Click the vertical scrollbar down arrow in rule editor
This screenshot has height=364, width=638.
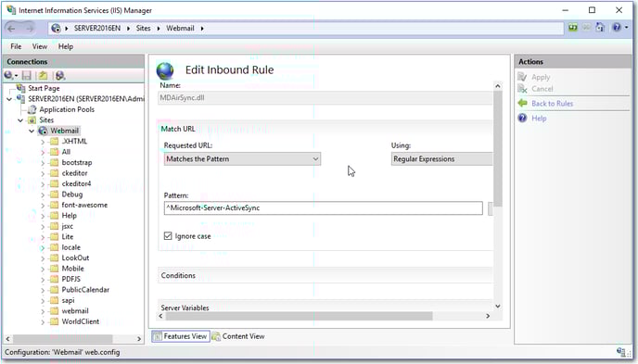[x=498, y=306]
